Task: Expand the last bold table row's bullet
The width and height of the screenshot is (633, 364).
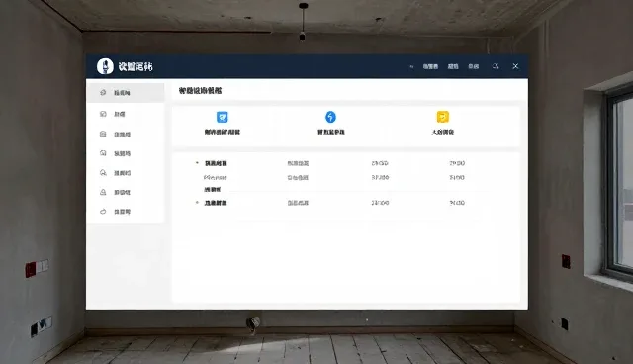Action: coord(197,202)
